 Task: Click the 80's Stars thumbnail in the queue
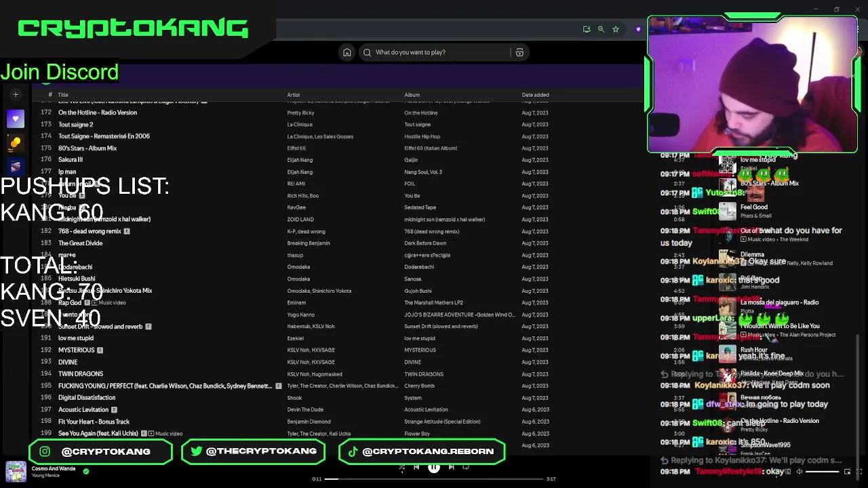coord(728,187)
